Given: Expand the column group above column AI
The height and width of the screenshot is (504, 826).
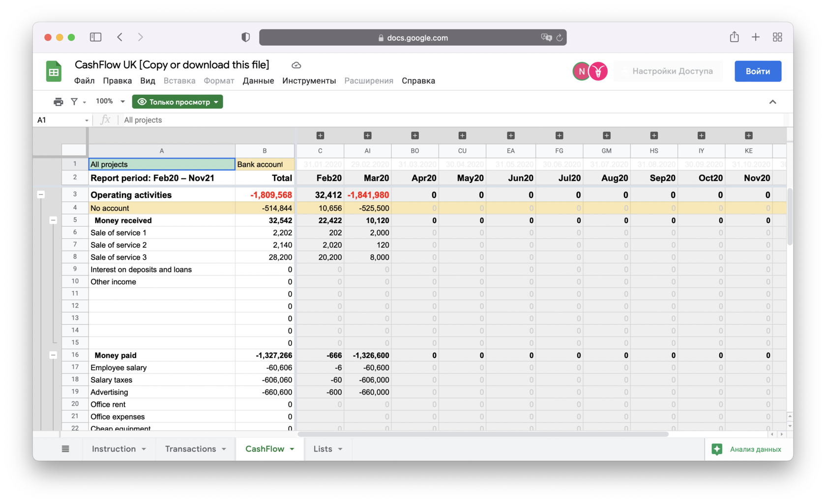Looking at the screenshot, I should click(x=368, y=136).
